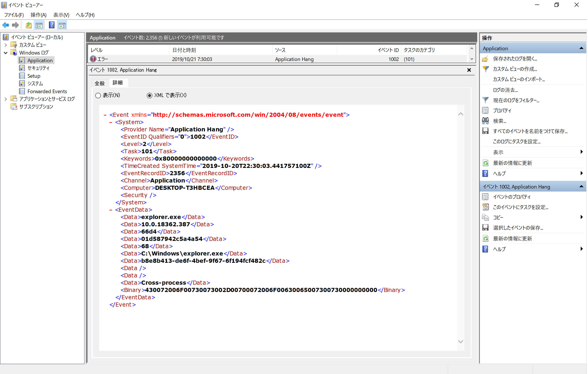The height and width of the screenshot is (374, 588).
Task: Click イベントのプロパティ action
Action: (x=512, y=197)
